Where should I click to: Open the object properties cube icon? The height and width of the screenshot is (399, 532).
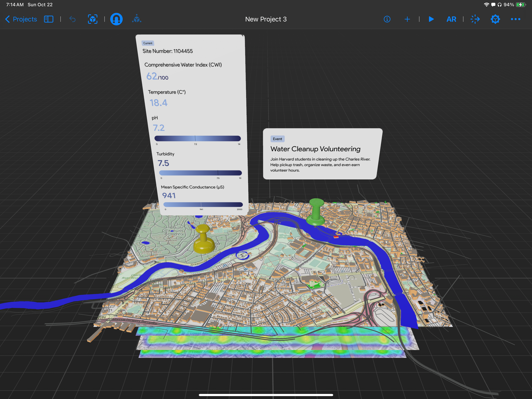[x=495, y=19]
